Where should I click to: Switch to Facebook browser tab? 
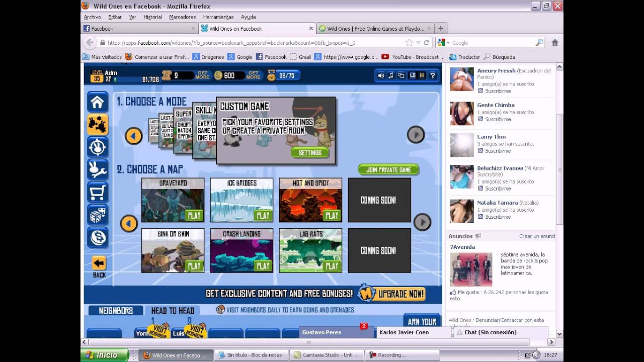139,29
